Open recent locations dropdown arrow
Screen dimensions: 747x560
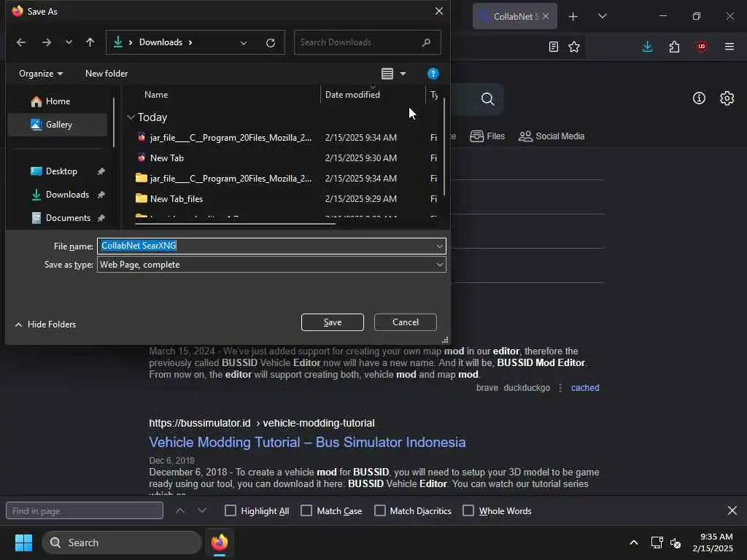(x=69, y=42)
